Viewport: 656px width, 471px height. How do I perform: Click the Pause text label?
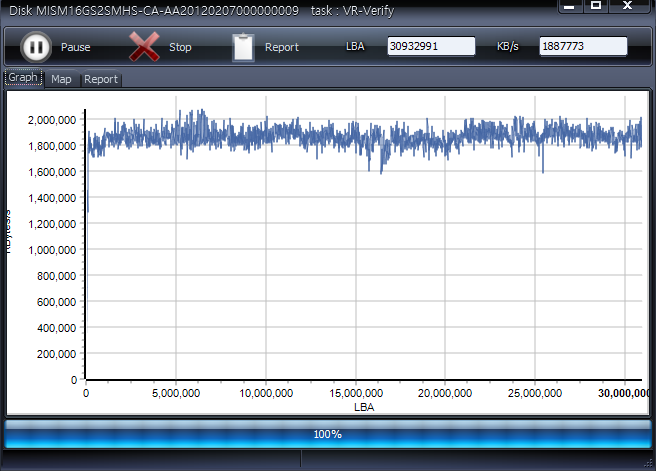point(75,47)
